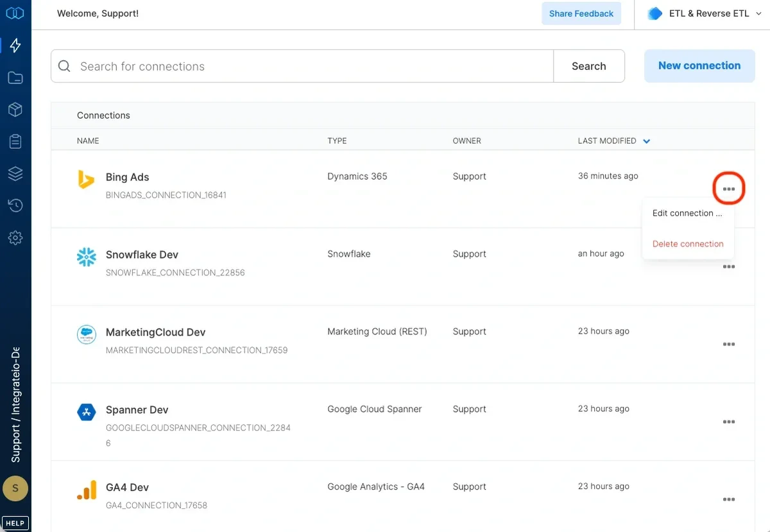Open the clipboard jobs sidebar icon
This screenshot has height=532, width=770.
point(15,142)
